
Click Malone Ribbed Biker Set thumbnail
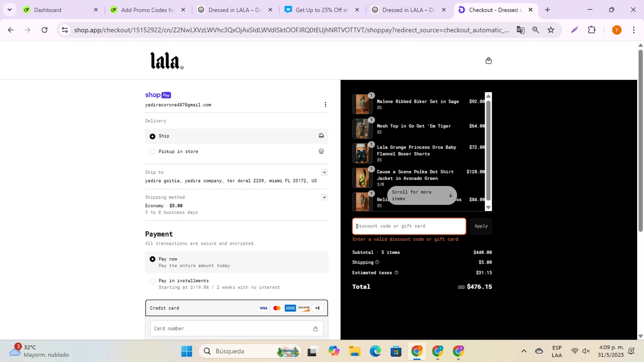coord(362,104)
